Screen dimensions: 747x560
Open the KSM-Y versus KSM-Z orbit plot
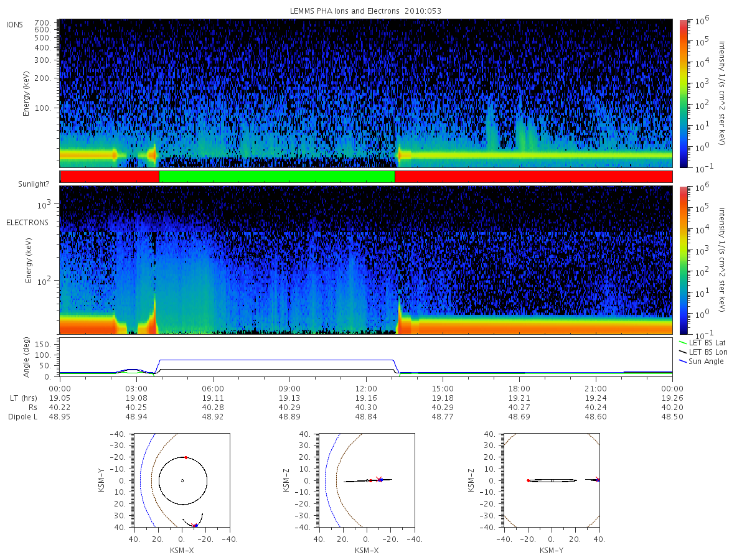tap(552, 480)
